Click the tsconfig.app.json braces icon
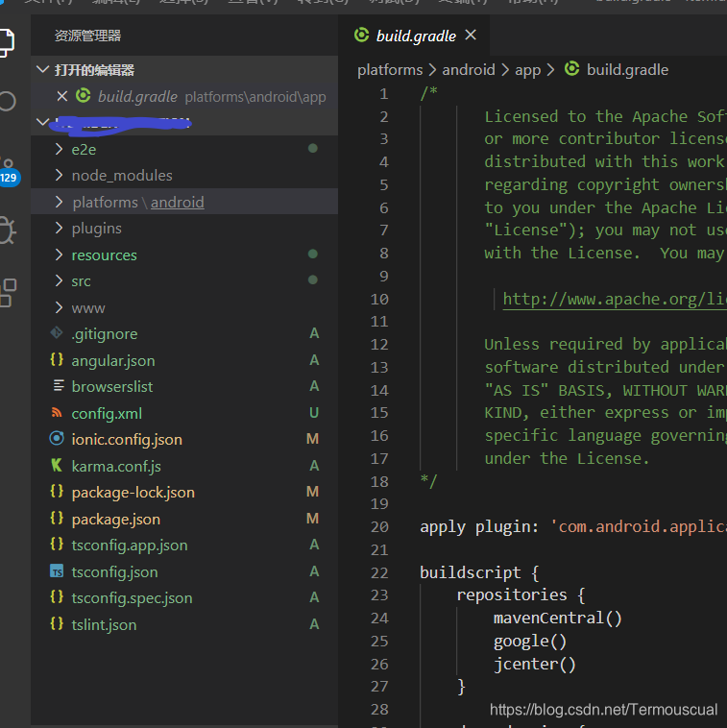Image resolution: width=727 pixels, height=728 pixels. pyautogui.click(x=57, y=545)
